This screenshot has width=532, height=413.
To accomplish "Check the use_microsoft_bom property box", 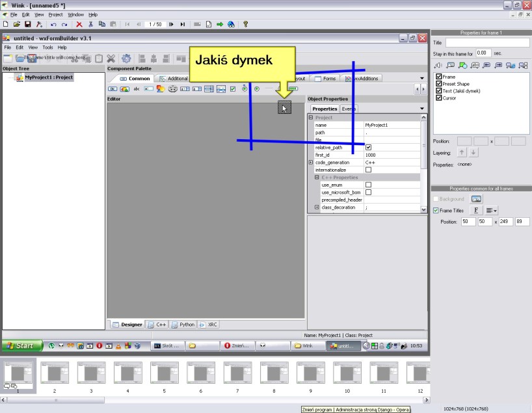I will tap(369, 192).
